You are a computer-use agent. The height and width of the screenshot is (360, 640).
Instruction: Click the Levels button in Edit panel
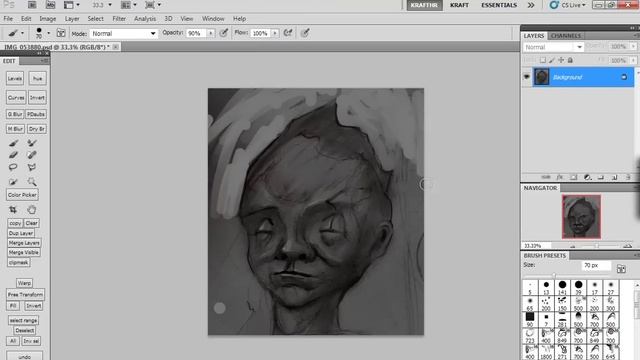[15, 78]
